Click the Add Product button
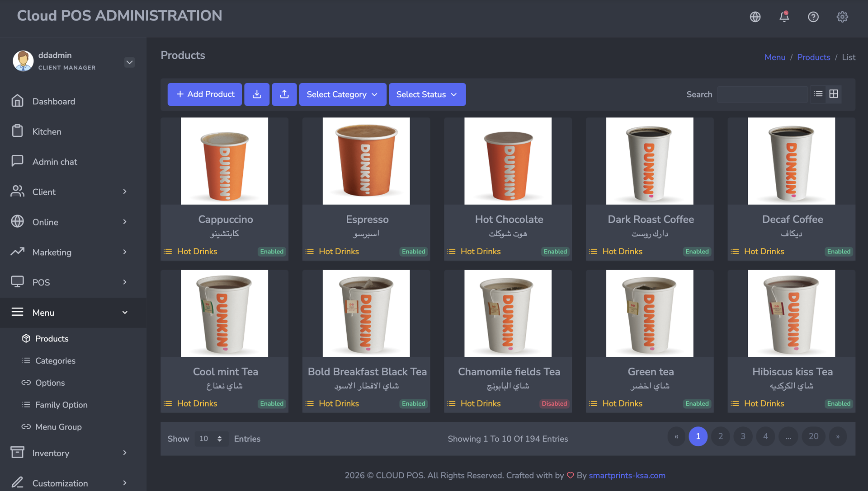The width and height of the screenshot is (868, 491). click(205, 94)
